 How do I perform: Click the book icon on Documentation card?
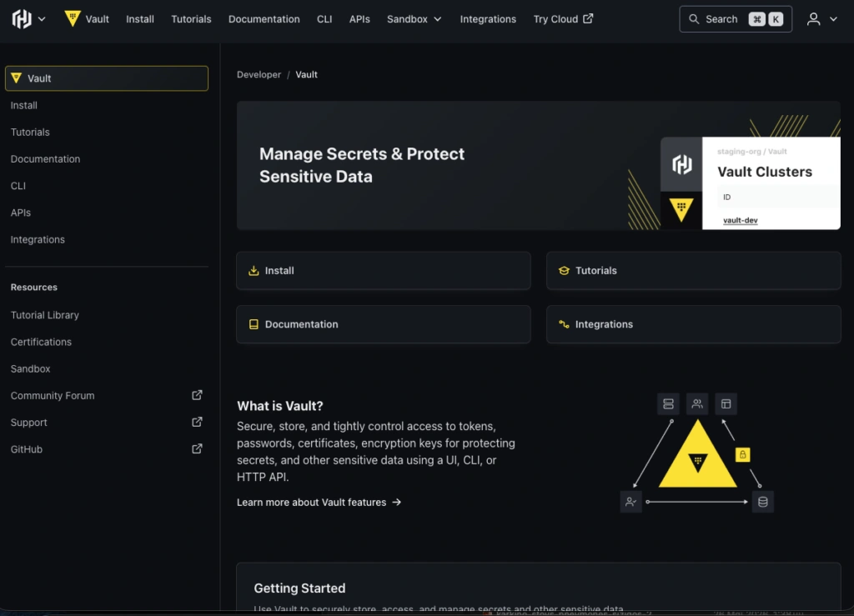[254, 324]
